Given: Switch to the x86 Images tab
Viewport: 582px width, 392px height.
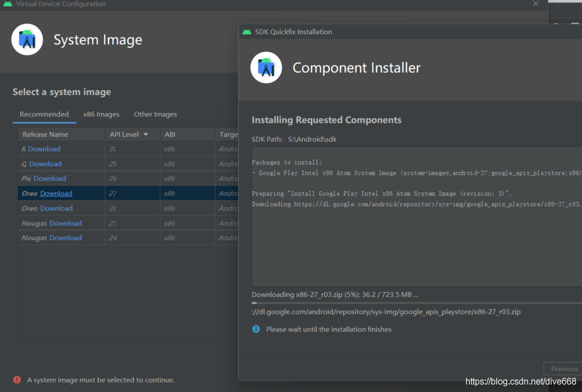Looking at the screenshot, I should coord(101,114).
